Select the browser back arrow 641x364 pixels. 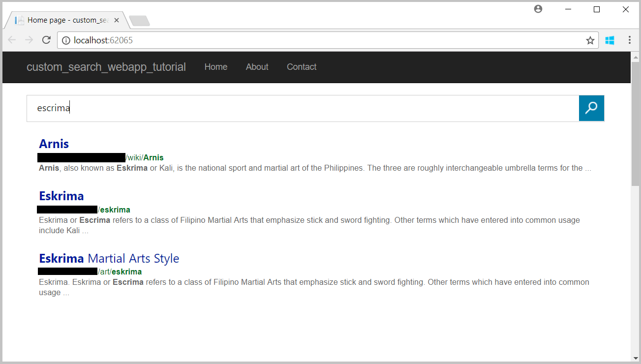point(12,40)
